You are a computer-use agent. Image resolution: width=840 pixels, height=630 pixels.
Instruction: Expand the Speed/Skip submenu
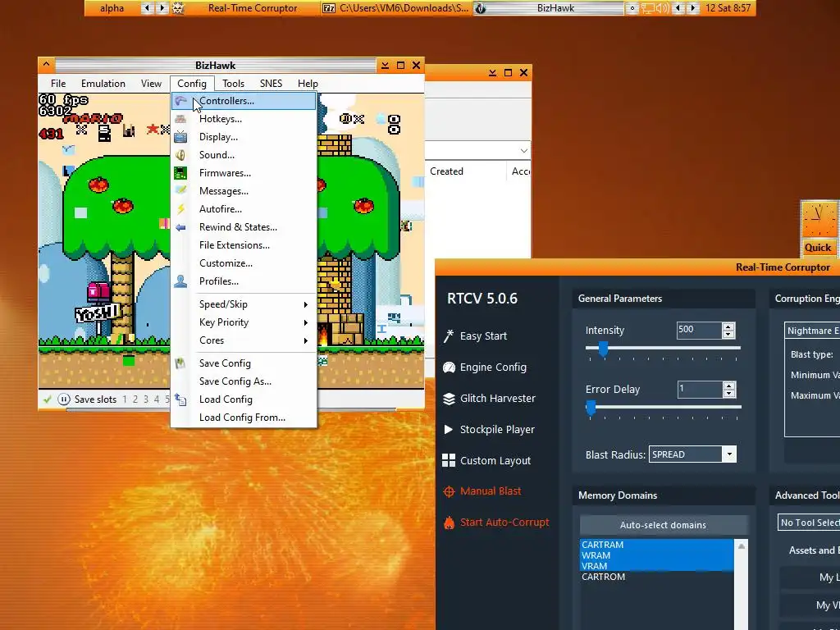244,304
